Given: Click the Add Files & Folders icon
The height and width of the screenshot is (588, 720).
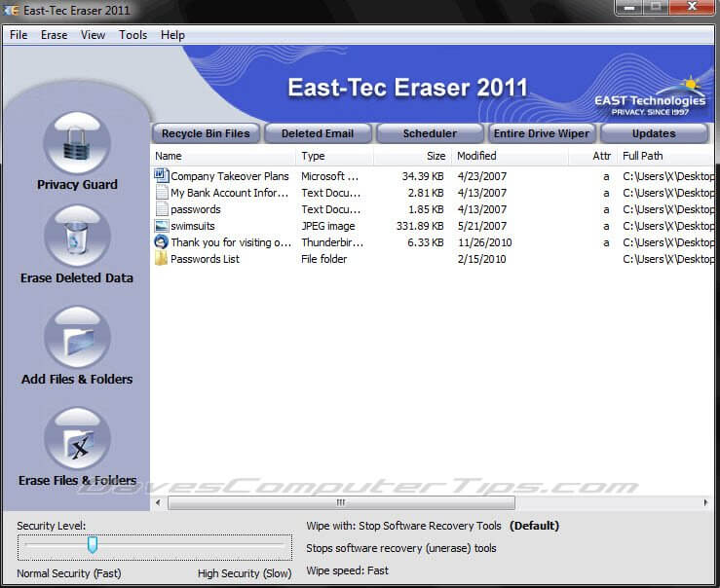Looking at the screenshot, I should 77,338.
